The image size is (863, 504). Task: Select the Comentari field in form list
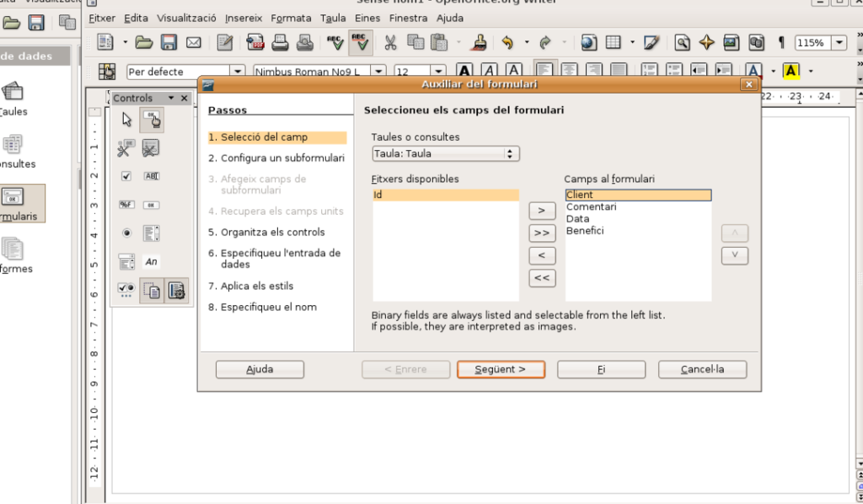pyautogui.click(x=592, y=206)
